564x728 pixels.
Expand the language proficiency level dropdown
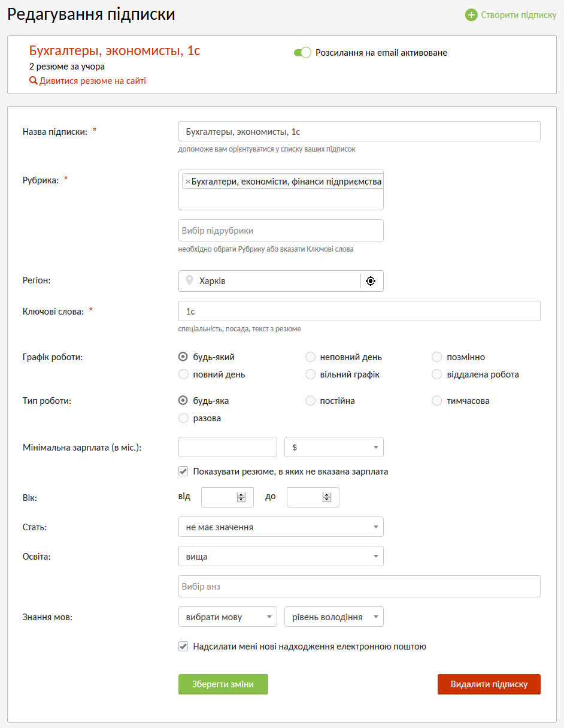point(334,617)
